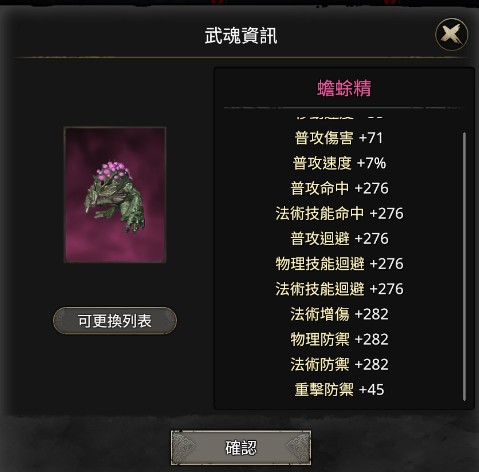
Task: Select the 普攻迴避 +276 stat row
Action: tap(339, 238)
